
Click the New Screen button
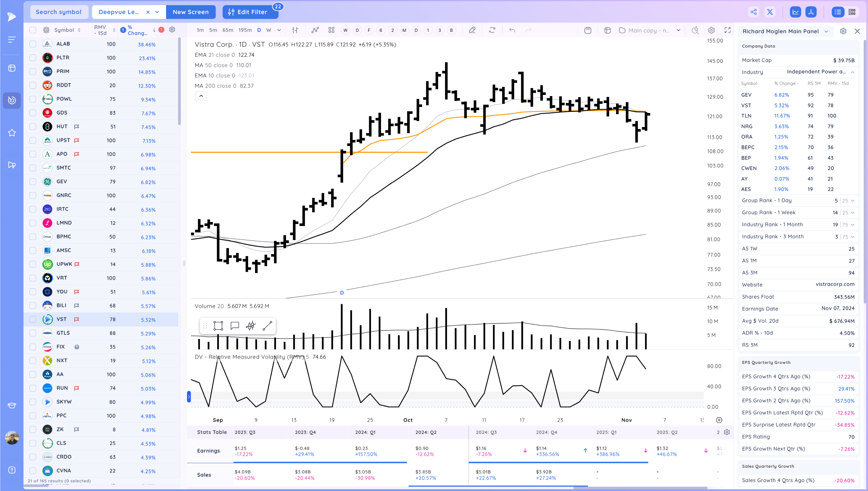pos(191,12)
